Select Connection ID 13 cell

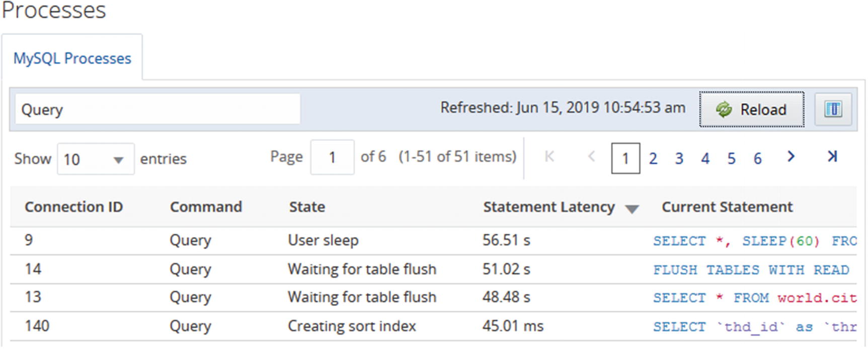coord(33,297)
